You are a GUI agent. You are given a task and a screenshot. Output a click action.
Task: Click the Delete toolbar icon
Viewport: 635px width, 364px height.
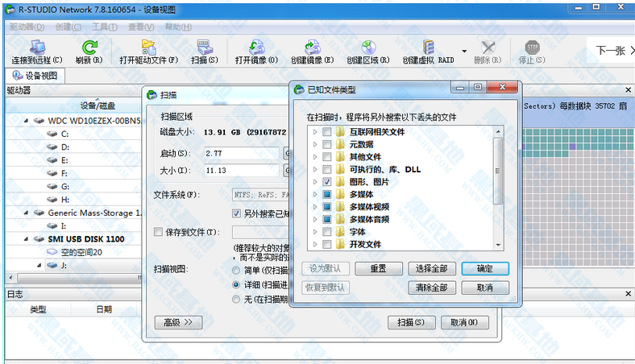pos(488,48)
